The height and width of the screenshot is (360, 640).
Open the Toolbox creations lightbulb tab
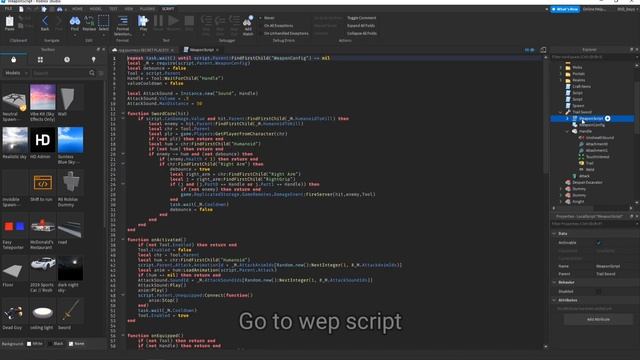[93, 60]
